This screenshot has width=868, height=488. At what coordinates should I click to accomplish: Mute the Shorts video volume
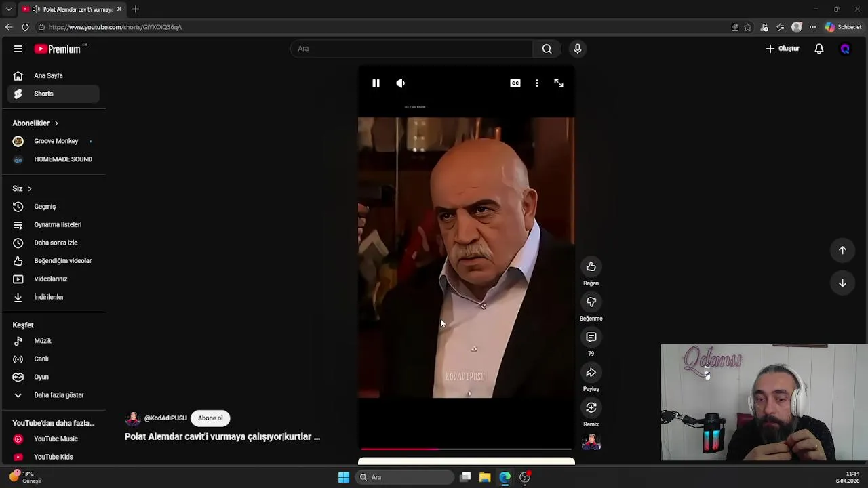(401, 83)
